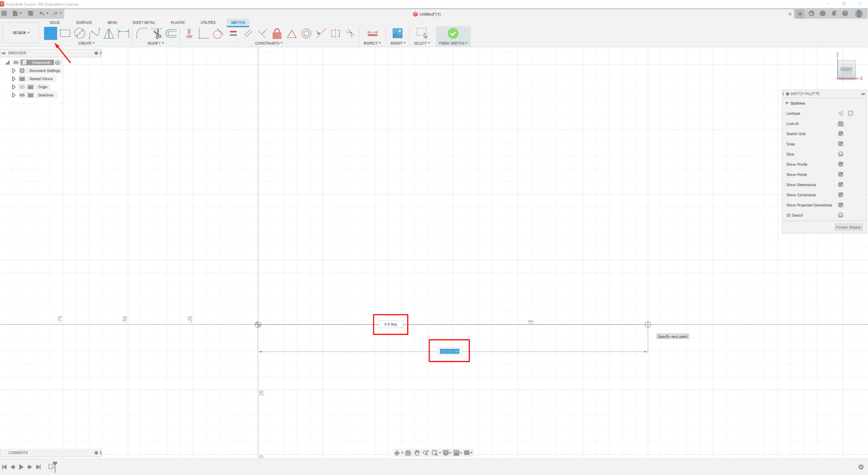
Task: Click the Look At icon in navigation bar
Action: click(408, 453)
